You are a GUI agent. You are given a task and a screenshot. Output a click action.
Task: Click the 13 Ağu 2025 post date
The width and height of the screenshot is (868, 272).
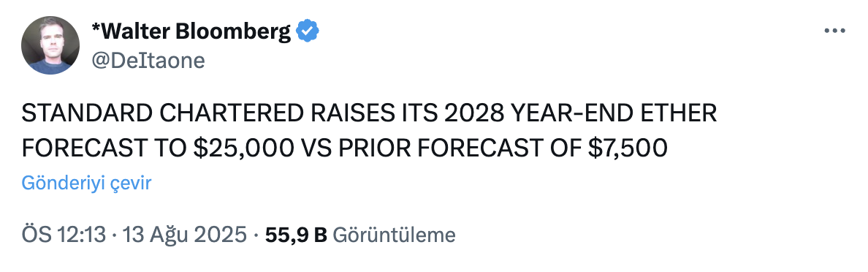(186, 235)
